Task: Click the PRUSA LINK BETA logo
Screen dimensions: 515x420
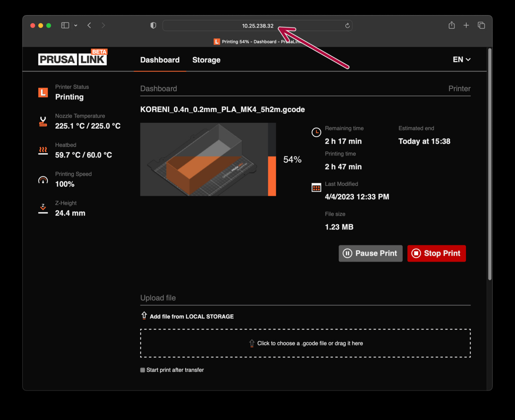Action: 72,58
